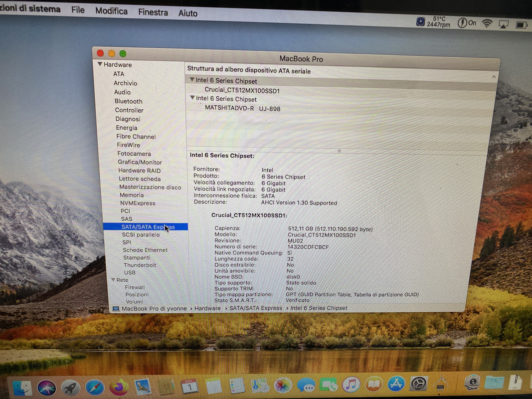Collapse the Rete section triangle
532x399 pixels.
(113, 280)
